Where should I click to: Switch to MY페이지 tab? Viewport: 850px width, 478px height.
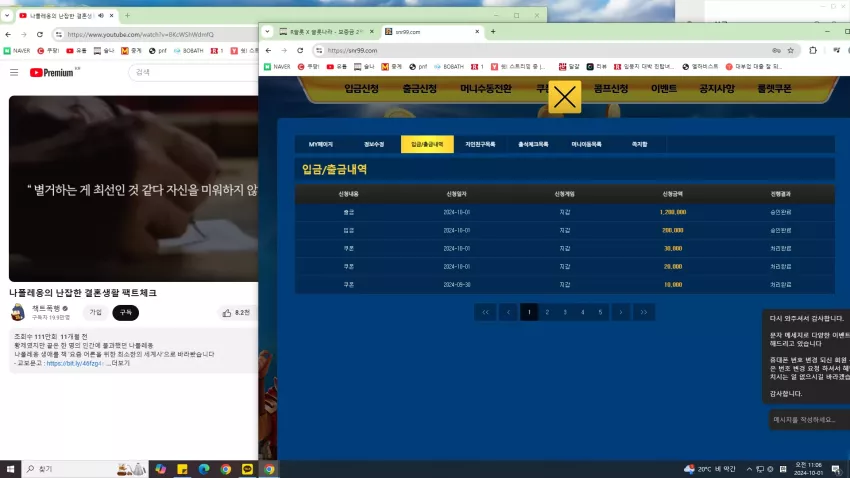(321, 144)
